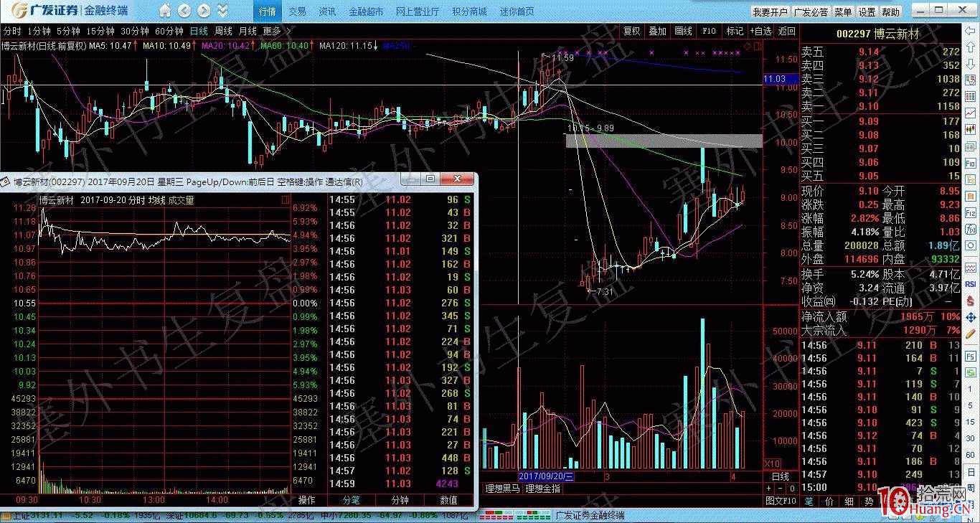Select the 周线 period
The height and width of the screenshot is (523, 980).
tap(223, 31)
